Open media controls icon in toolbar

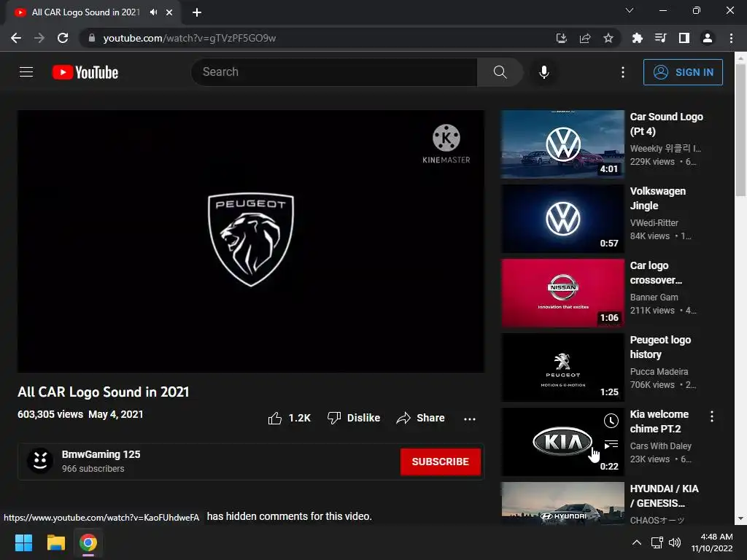660,38
